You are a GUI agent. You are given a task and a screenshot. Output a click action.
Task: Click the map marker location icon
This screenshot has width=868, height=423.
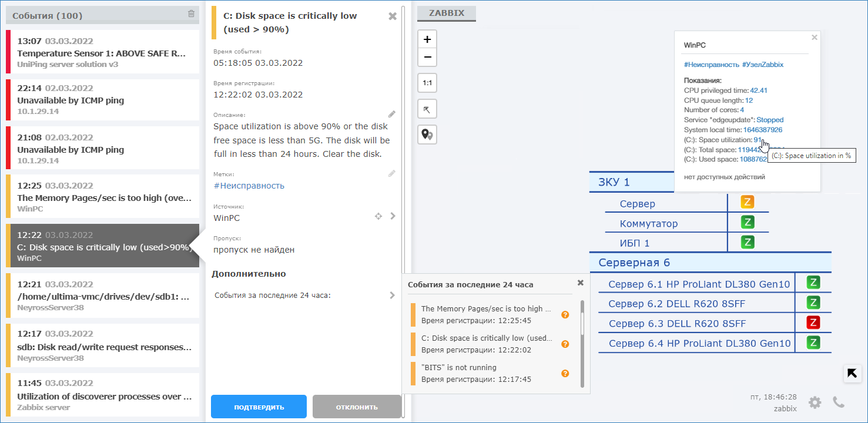[x=427, y=135]
